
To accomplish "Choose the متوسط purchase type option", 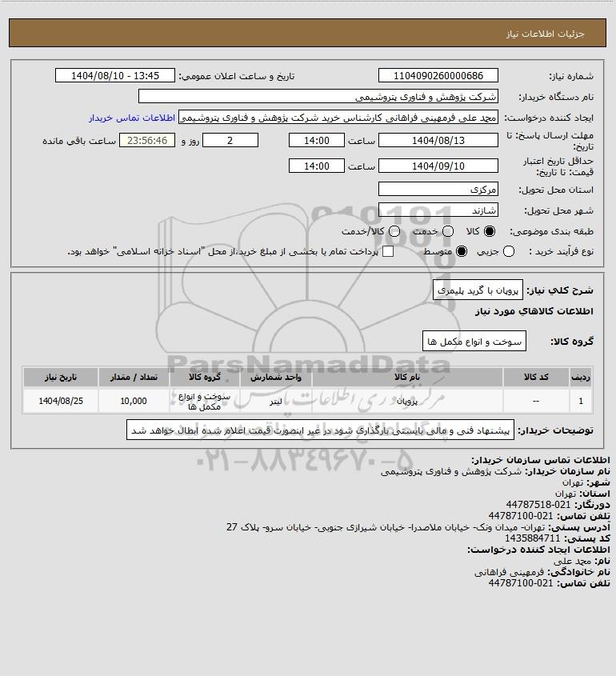I will click(462, 251).
